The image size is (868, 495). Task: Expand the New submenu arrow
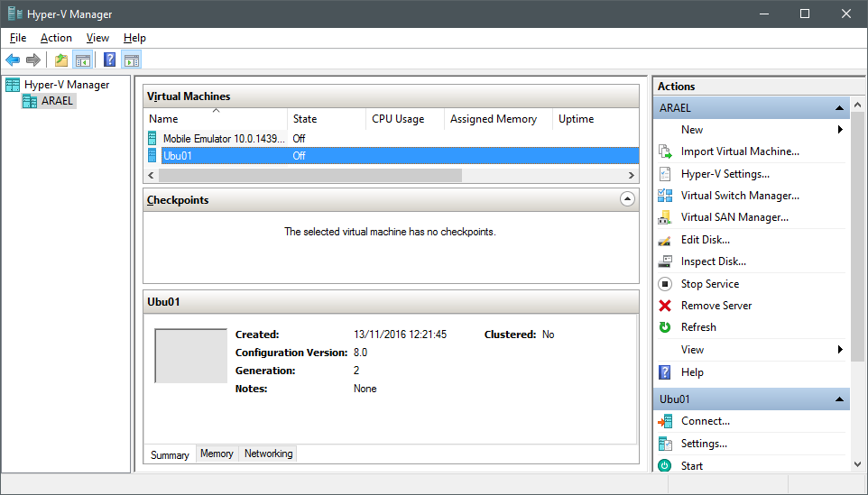840,130
